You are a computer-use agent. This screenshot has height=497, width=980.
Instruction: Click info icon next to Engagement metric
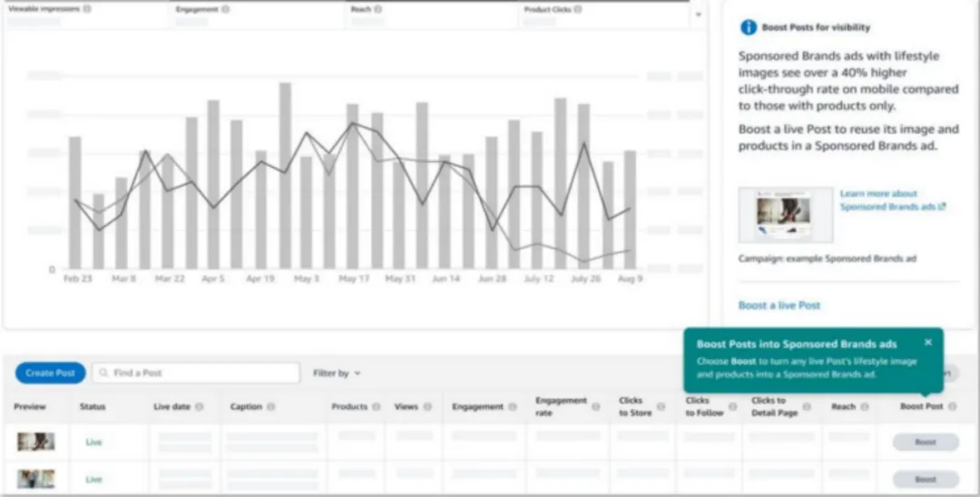(x=226, y=9)
